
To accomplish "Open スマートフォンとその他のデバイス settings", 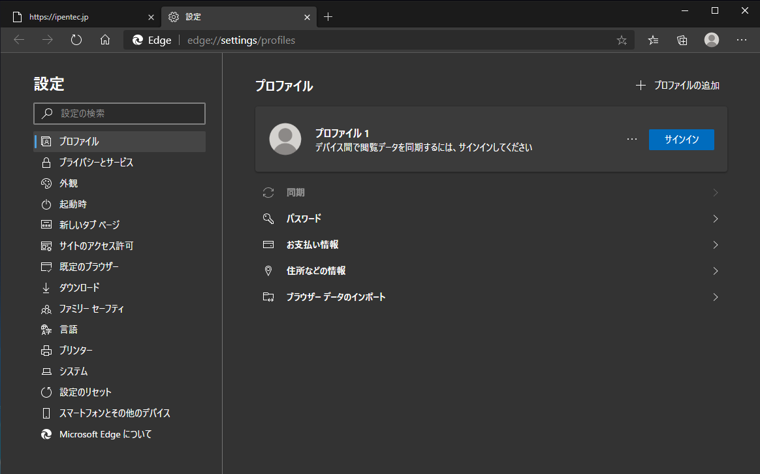I will pyautogui.click(x=119, y=413).
